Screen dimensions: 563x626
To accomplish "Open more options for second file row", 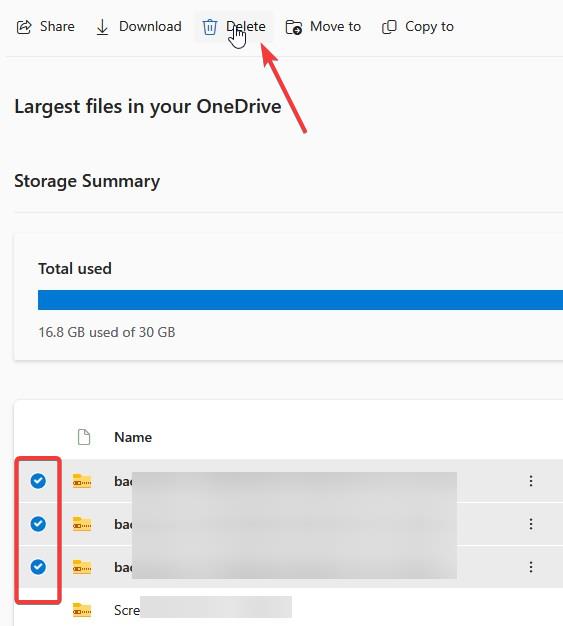I will coord(531,523).
